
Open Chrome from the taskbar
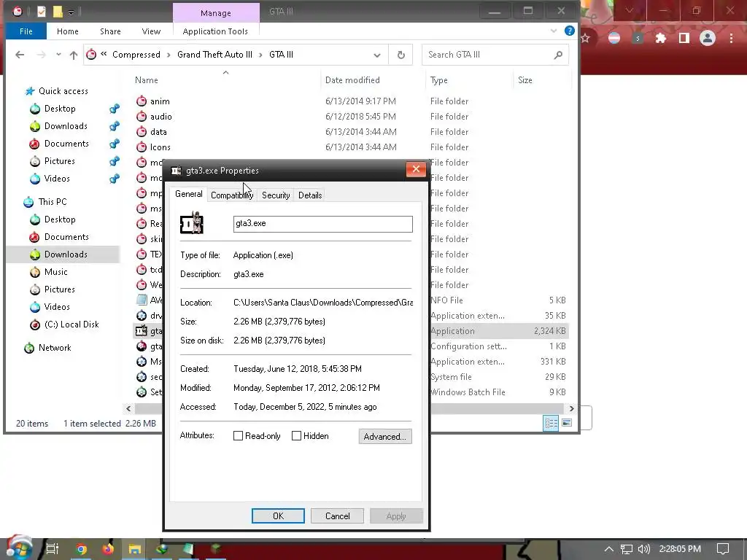[82, 549]
